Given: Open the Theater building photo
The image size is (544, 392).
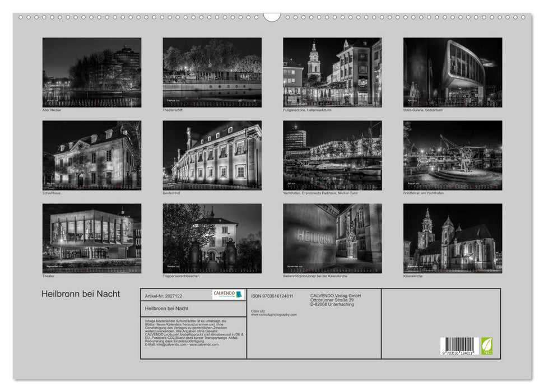Looking at the screenshot, I should click(92, 238).
